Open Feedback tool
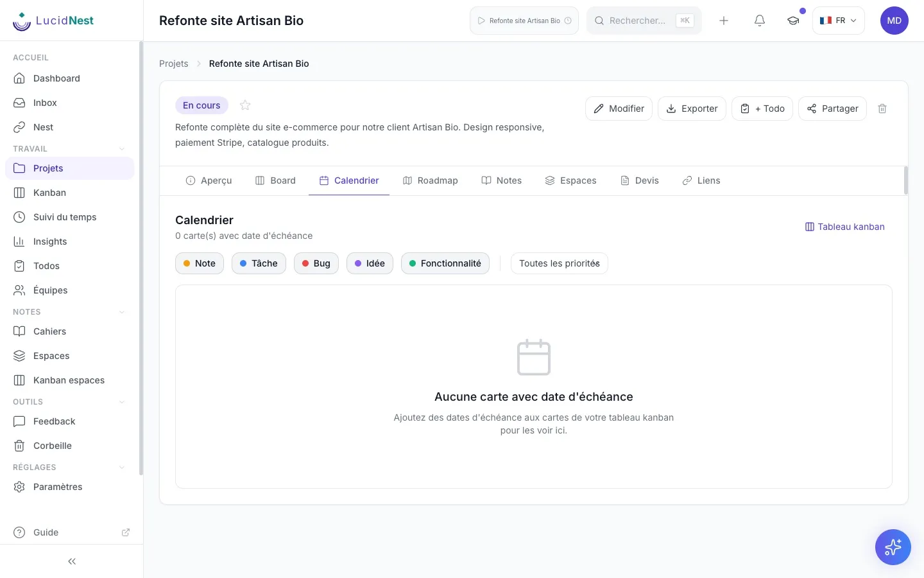Screen dimensions: 924x578 (69, 421)
